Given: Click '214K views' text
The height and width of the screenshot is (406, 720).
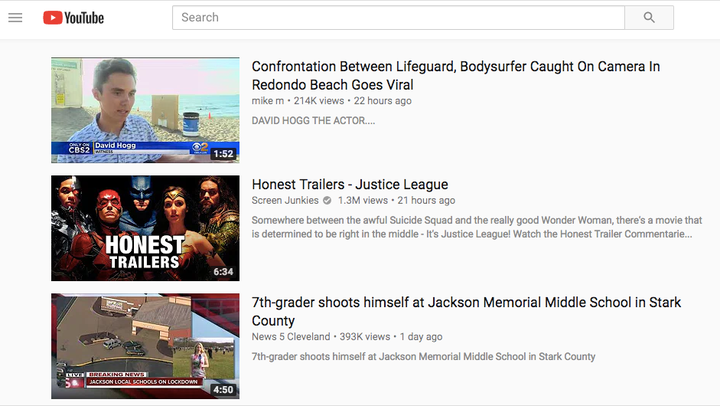Looking at the screenshot, I should tap(319, 101).
